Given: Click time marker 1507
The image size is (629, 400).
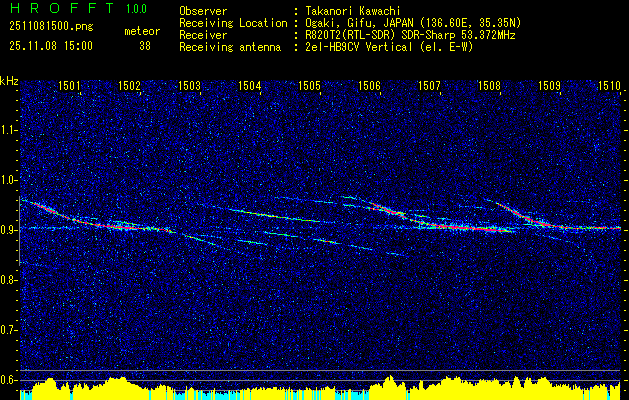Looking at the screenshot, I should [x=430, y=86].
